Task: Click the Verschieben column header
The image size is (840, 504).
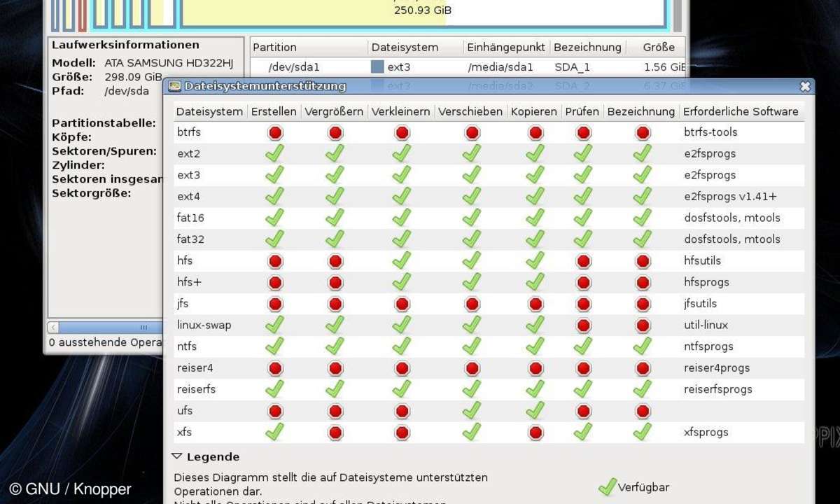Action: pos(470,111)
